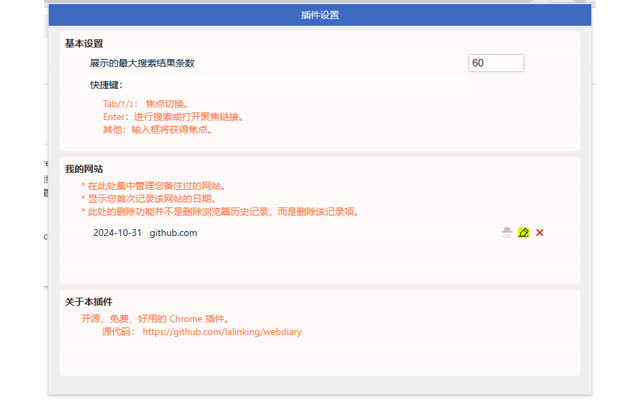Click the 2024-10-31 record date
The height and width of the screenshot is (400, 640).
(x=118, y=233)
